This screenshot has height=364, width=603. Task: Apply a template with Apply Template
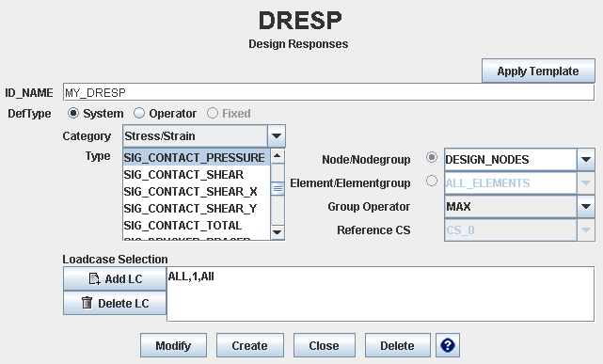(538, 71)
